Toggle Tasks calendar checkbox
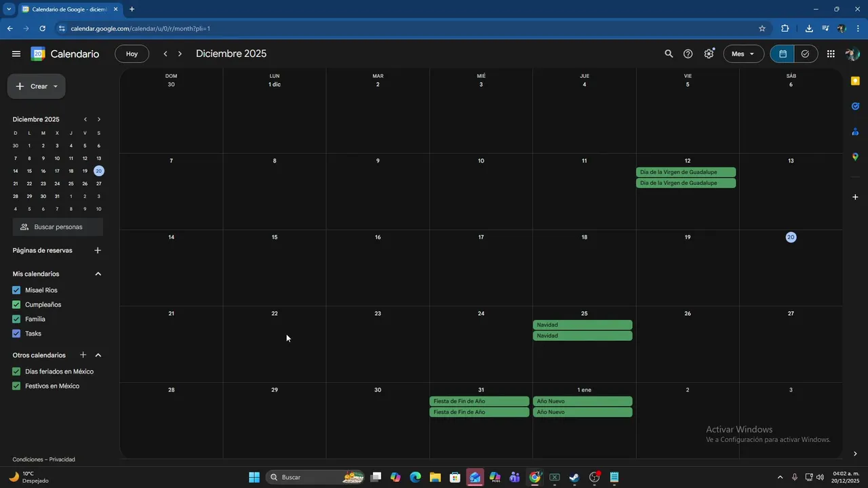The height and width of the screenshot is (488, 868). pos(16,333)
